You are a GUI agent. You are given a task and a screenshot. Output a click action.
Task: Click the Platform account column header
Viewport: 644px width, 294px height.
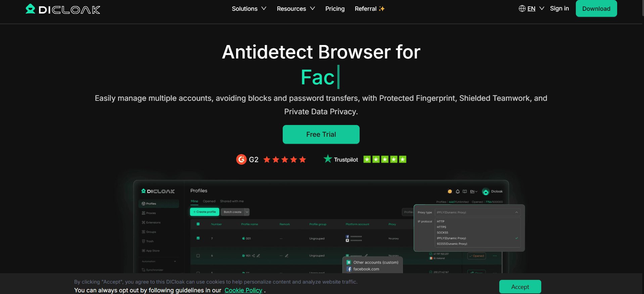tap(357, 224)
